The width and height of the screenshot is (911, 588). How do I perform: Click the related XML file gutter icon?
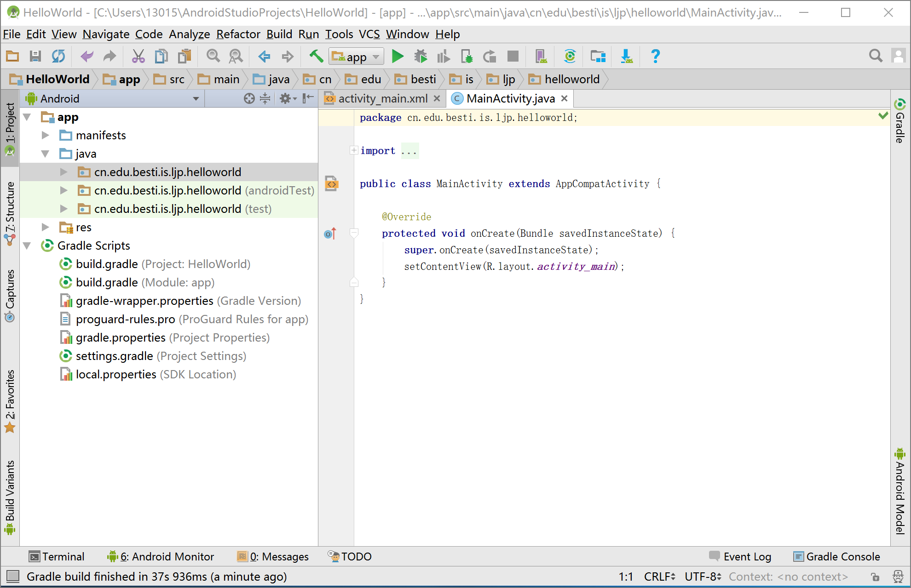pos(331,183)
